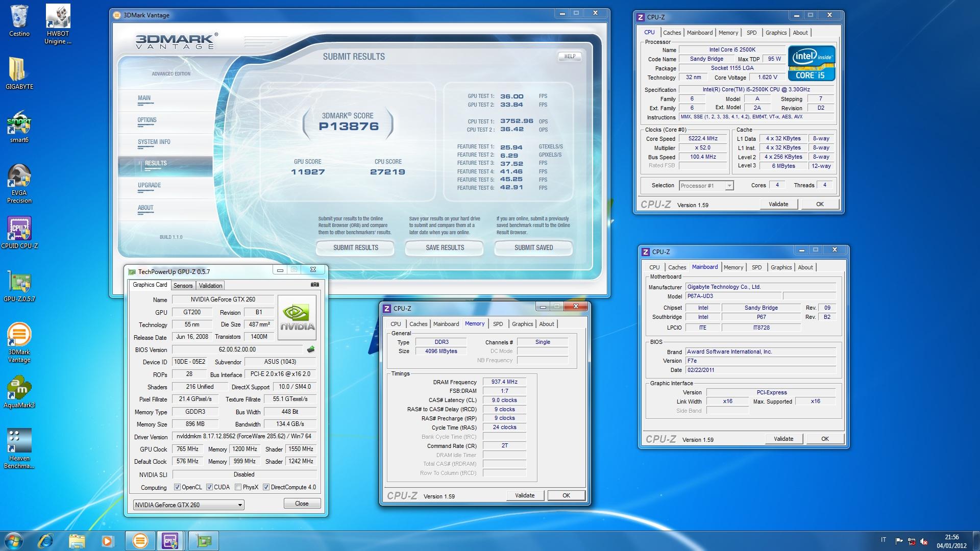The width and height of the screenshot is (980, 551).
Task: Open Caches tab in top CPU-Z window
Action: pos(672,33)
